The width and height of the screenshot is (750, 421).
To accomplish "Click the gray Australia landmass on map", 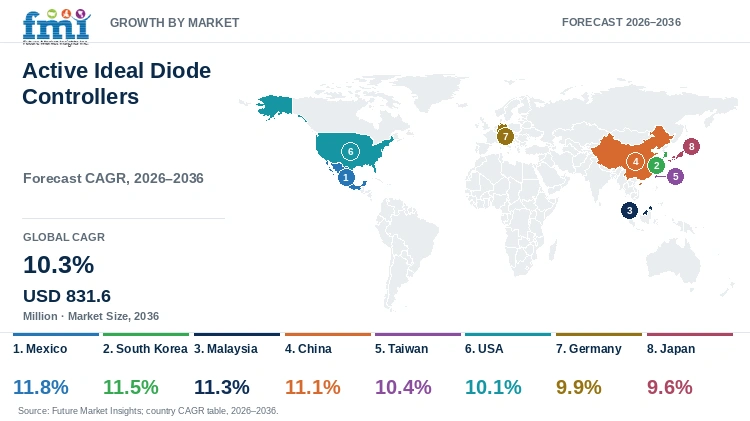I will pos(674,262).
